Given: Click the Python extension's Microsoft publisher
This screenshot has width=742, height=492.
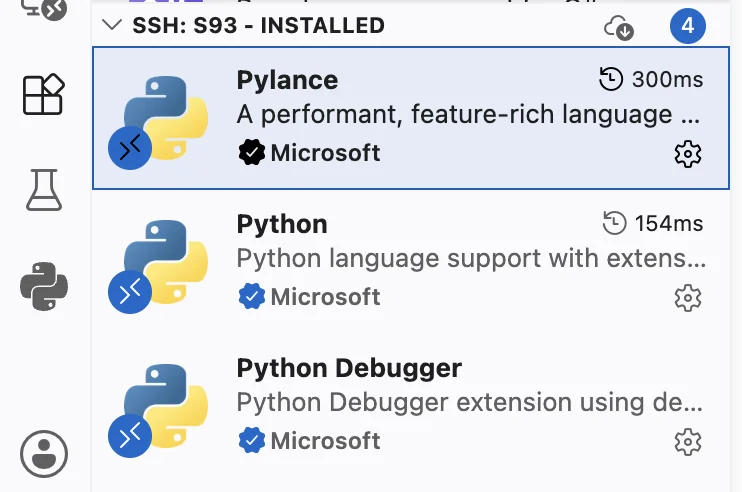Looking at the screenshot, I should tap(309, 297).
